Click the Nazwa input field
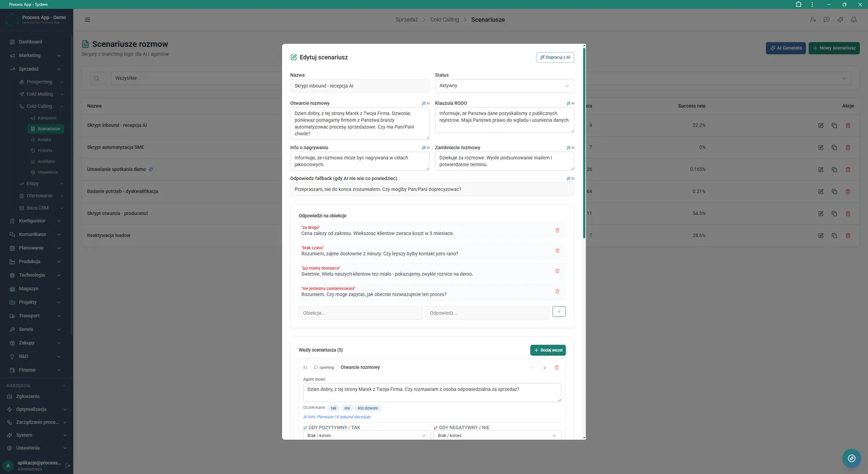The height and width of the screenshot is (474, 868). [x=360, y=86]
